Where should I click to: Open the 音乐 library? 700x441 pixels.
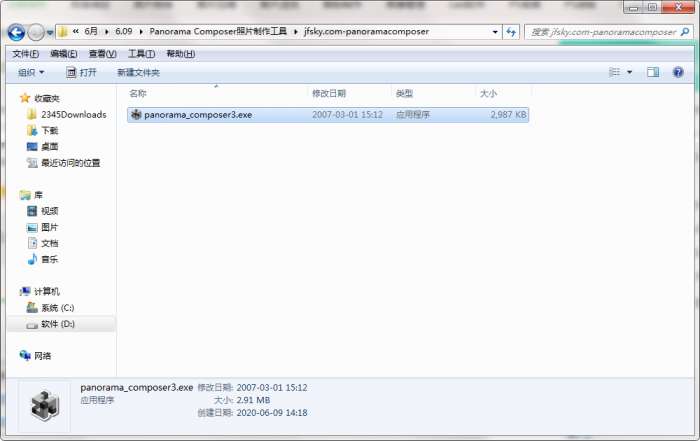pyautogui.click(x=50, y=259)
